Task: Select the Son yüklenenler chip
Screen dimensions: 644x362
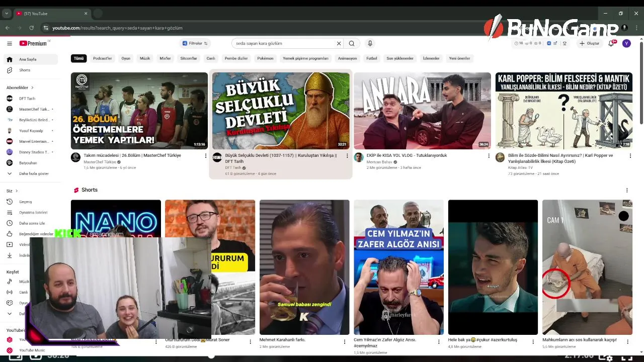Action: (x=400, y=58)
